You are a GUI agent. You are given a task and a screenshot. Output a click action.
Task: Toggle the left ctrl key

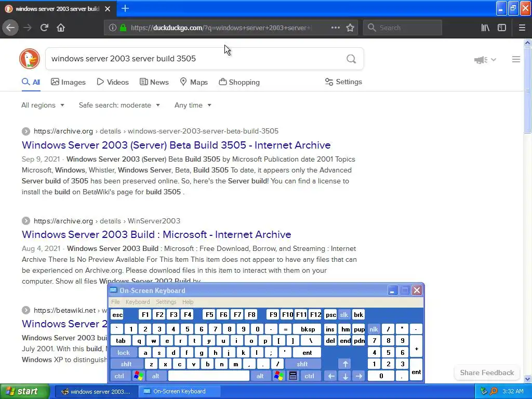click(119, 376)
